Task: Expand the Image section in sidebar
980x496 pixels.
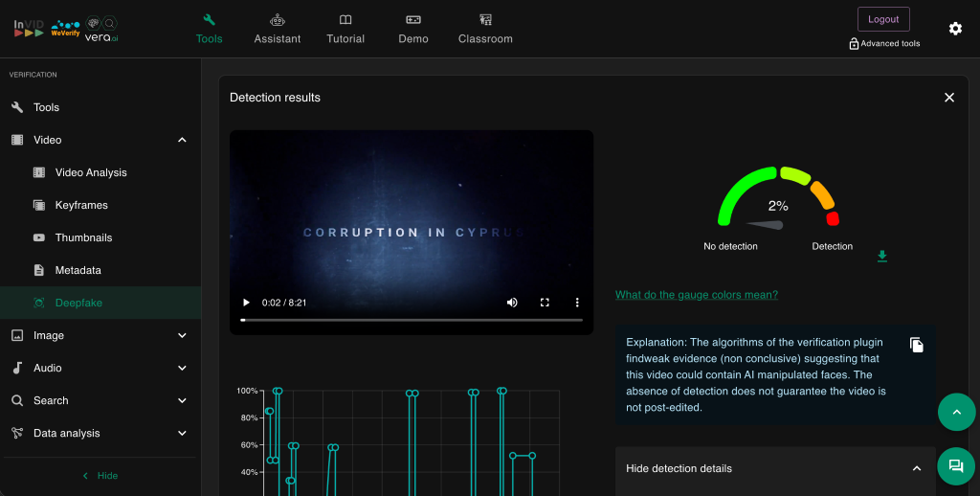Action: coord(182,336)
